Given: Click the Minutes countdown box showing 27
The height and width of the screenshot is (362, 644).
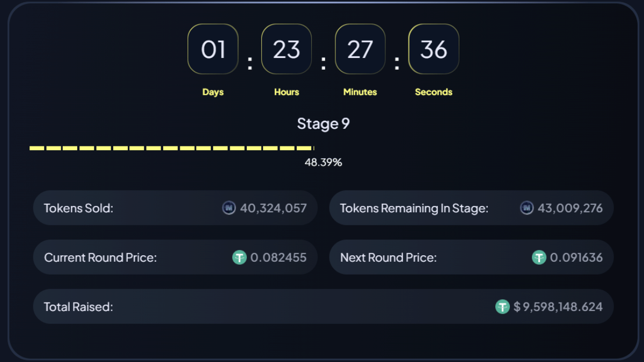Looking at the screenshot, I should [360, 49].
